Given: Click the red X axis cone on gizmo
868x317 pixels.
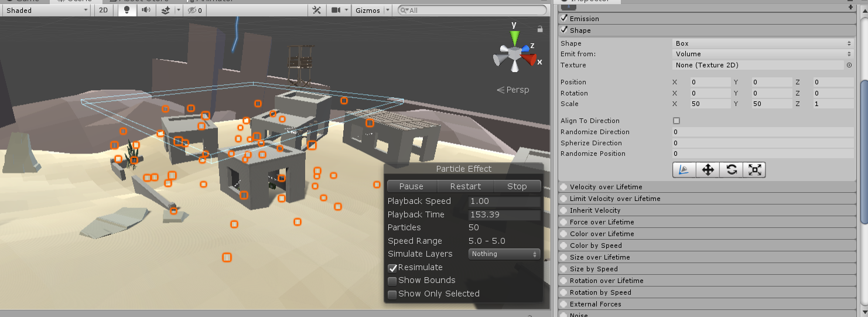Looking at the screenshot, I should tap(529, 59).
